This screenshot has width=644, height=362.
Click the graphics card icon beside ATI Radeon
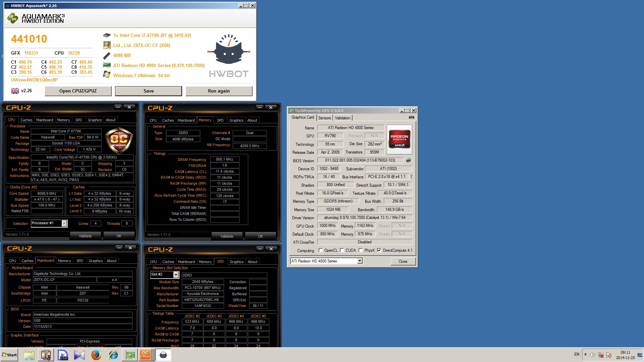[107, 65]
